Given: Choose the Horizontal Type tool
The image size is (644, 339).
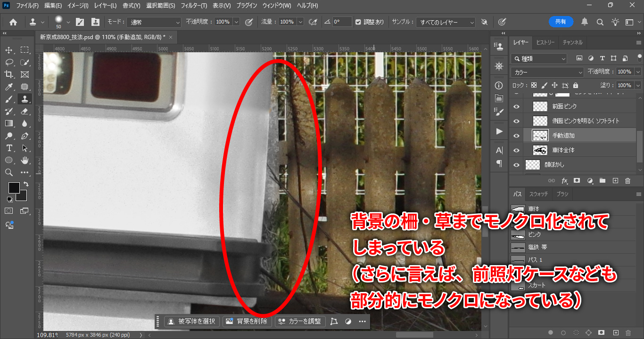Looking at the screenshot, I should tap(9, 148).
